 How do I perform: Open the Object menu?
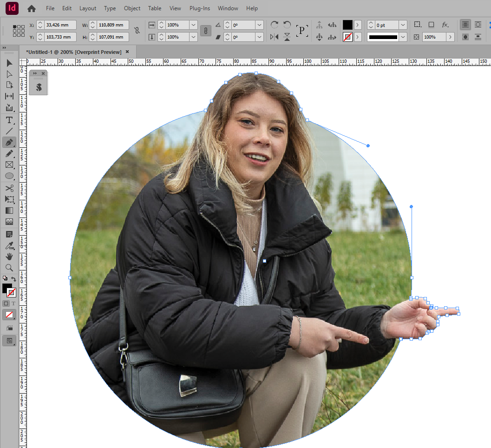tap(132, 8)
